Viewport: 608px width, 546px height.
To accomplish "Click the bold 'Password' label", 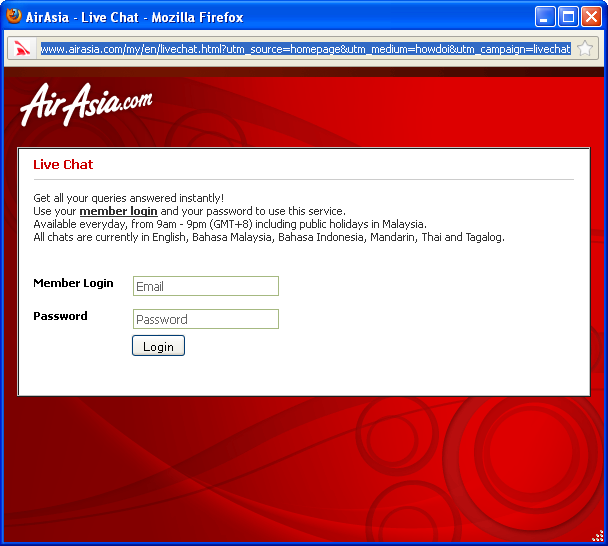I will pyautogui.click(x=60, y=316).
